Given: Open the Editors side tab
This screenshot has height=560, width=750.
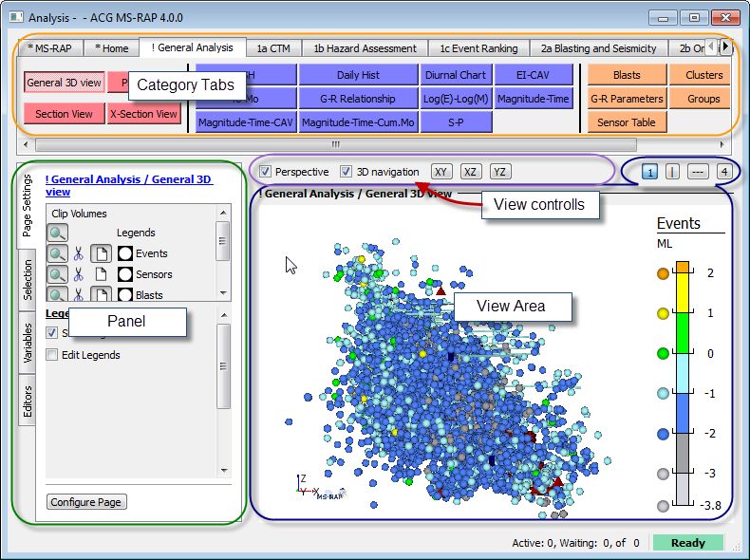Looking at the screenshot, I should 28,401.
